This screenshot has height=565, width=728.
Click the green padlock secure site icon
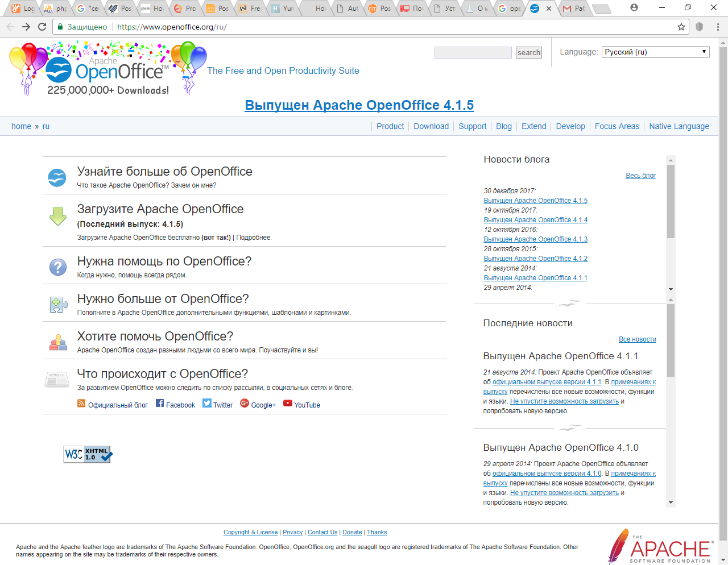[60, 27]
